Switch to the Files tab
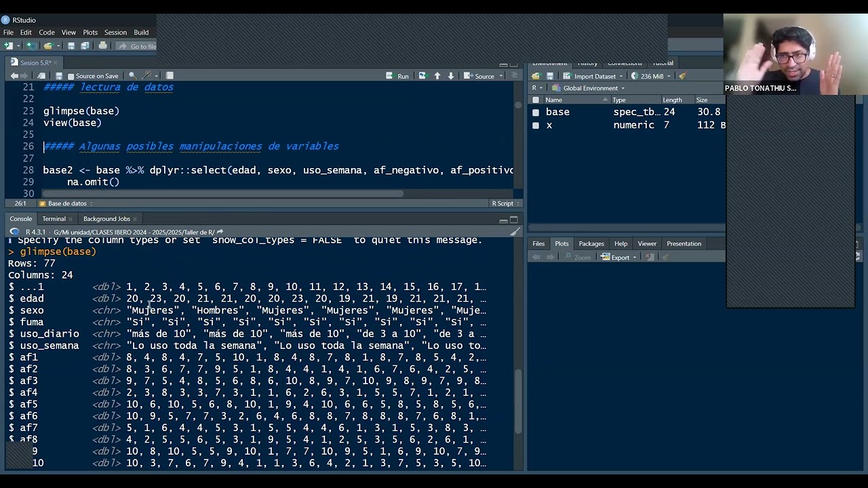This screenshot has width=868, height=488. tap(538, 244)
